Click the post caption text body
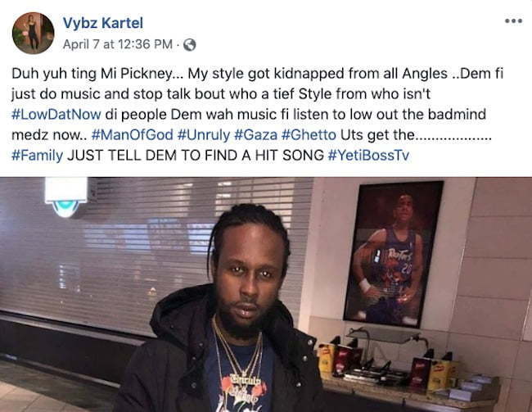 (x=257, y=114)
